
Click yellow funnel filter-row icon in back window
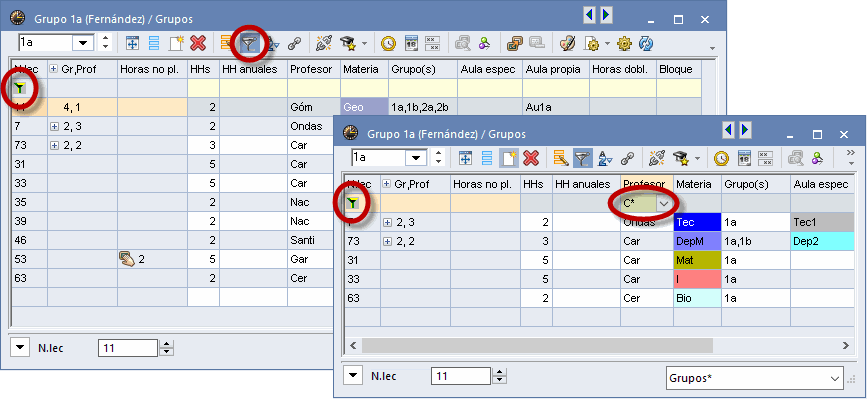[x=19, y=87]
